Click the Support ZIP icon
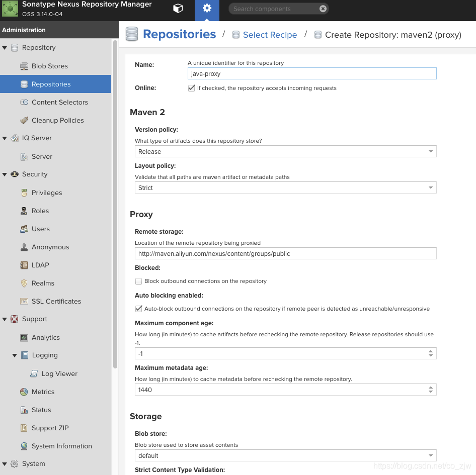 (x=24, y=428)
